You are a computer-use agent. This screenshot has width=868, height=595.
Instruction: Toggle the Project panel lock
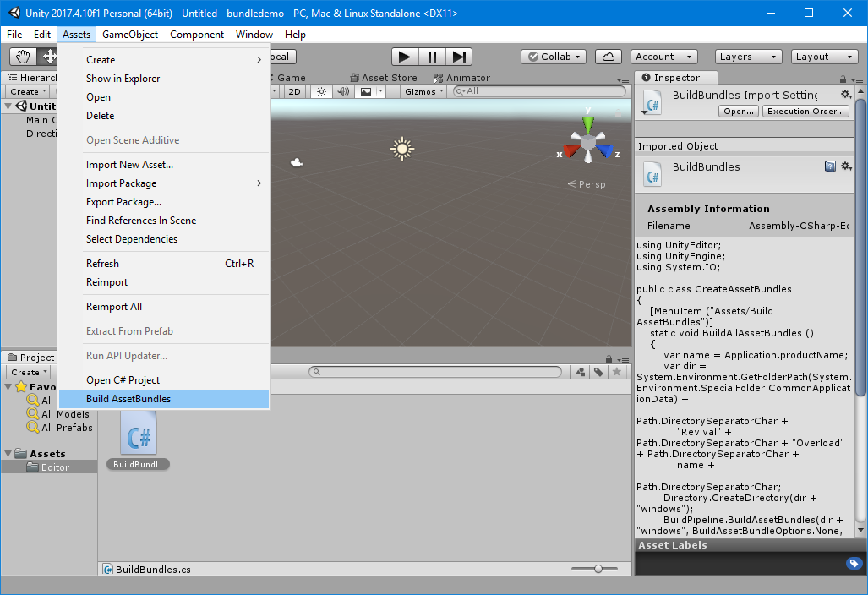click(609, 358)
